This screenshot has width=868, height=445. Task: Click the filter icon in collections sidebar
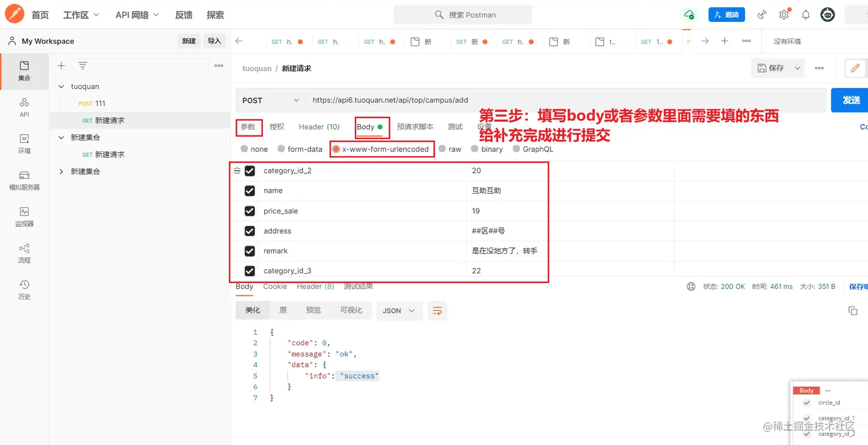pyautogui.click(x=83, y=66)
